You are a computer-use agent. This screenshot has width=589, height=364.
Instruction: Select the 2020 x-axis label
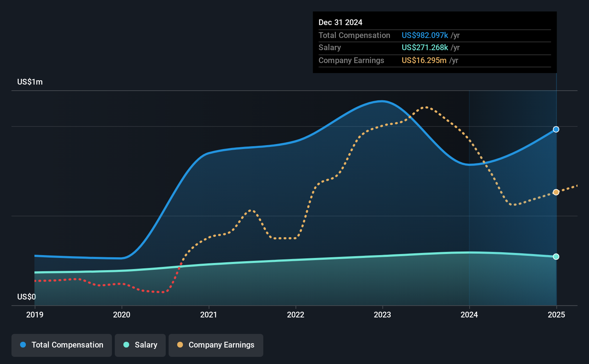point(122,315)
